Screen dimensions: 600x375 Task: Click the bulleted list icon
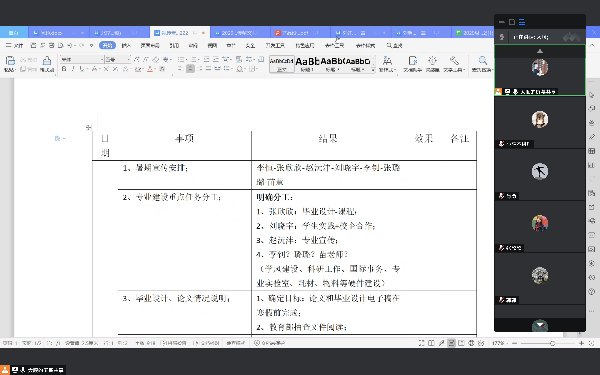point(181,59)
